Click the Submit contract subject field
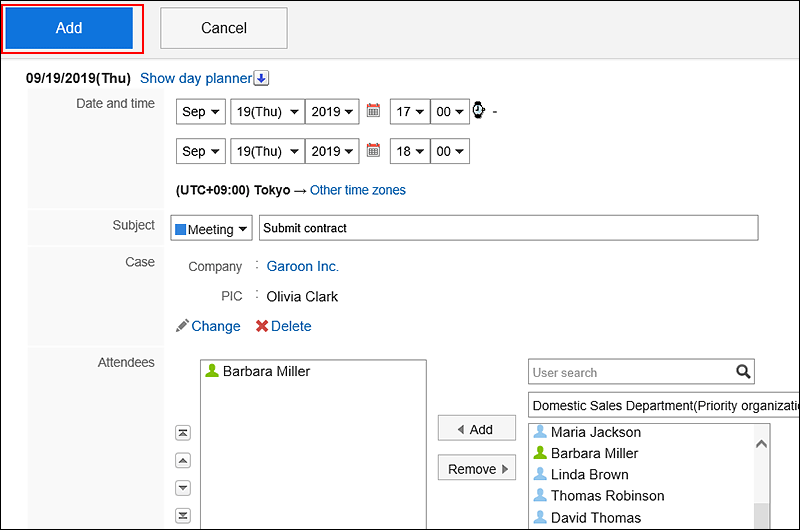The width and height of the screenshot is (800, 530). pos(509,228)
